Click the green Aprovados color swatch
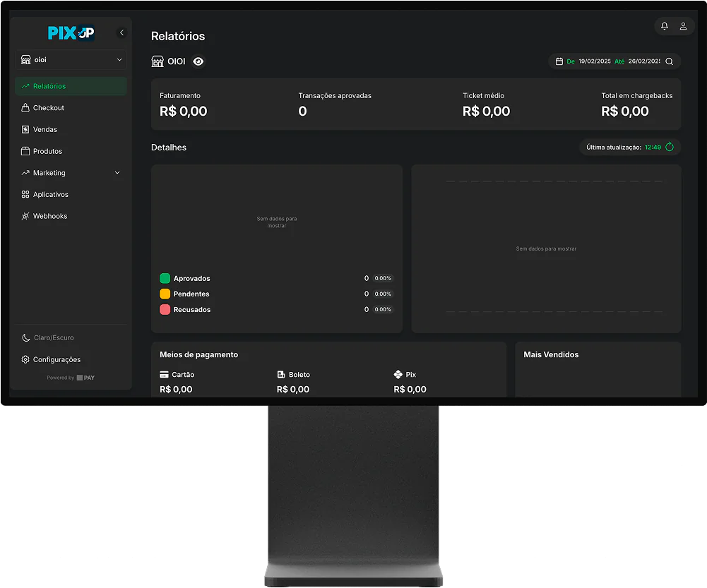 click(x=165, y=278)
